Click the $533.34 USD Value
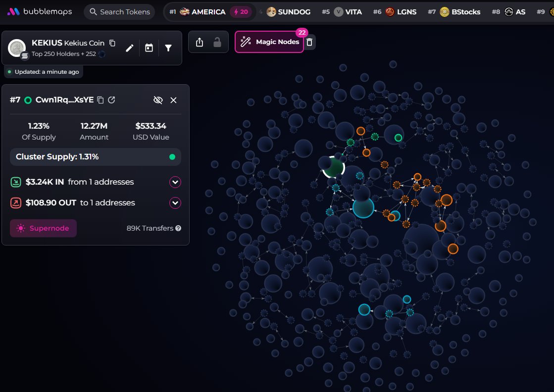 click(x=151, y=126)
